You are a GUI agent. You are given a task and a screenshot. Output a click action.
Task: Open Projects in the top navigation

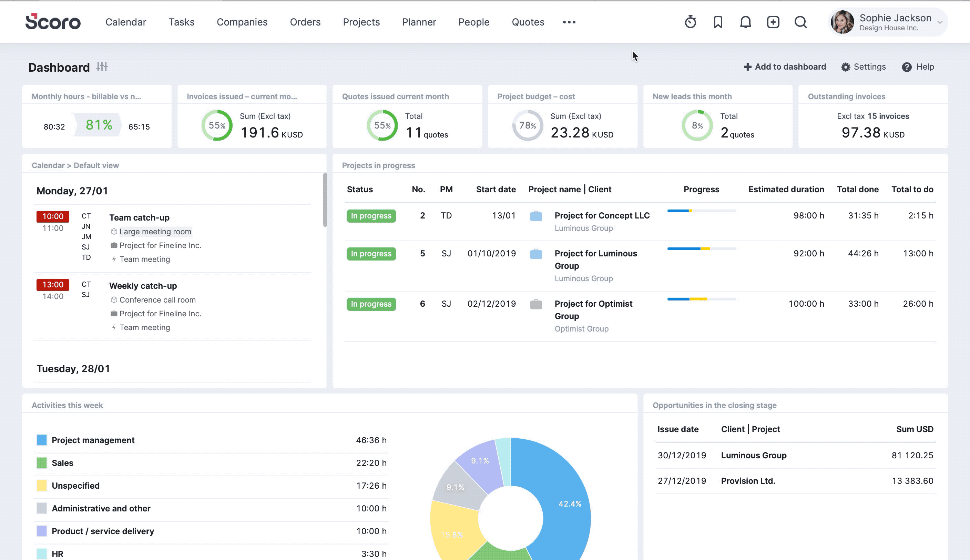coord(361,22)
